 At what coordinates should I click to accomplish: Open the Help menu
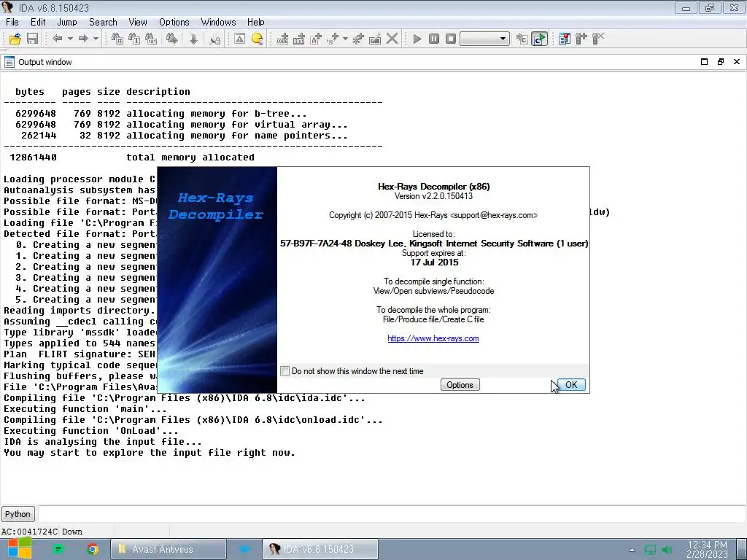tap(256, 22)
